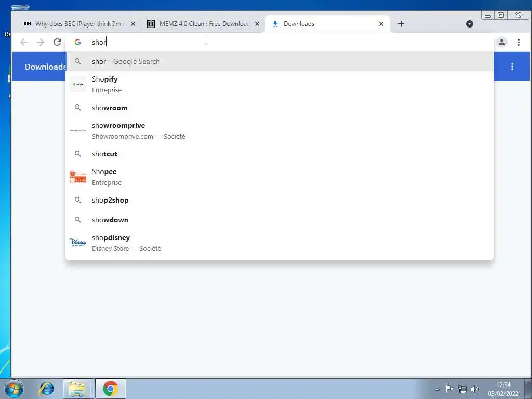Screen dimensions: 532x399
Task: Open the tab search dropdown arrow
Action: pyautogui.click(x=470, y=24)
